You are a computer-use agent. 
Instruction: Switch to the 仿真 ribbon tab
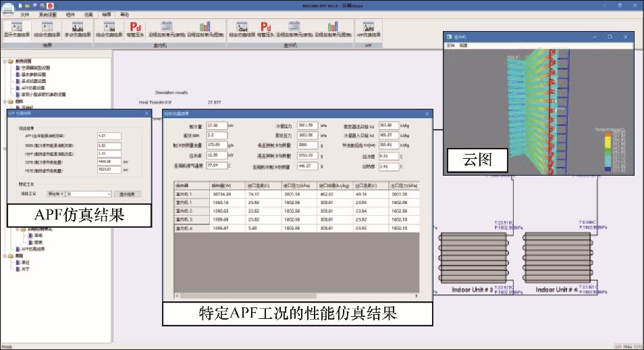click(x=89, y=14)
